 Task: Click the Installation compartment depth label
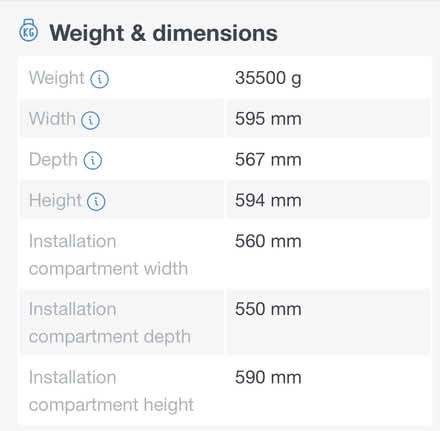pyautogui.click(x=110, y=323)
